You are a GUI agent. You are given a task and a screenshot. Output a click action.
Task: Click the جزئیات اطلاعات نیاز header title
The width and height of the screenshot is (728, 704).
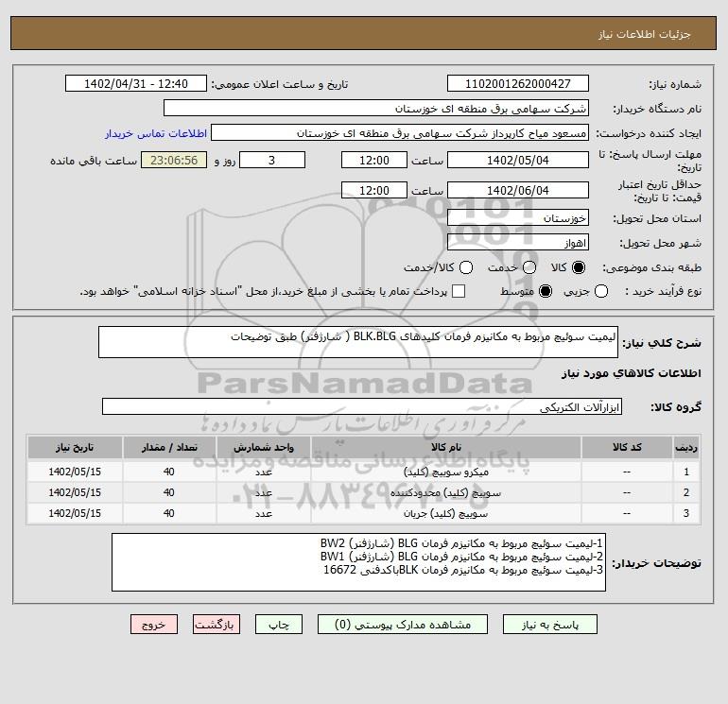[645, 34]
